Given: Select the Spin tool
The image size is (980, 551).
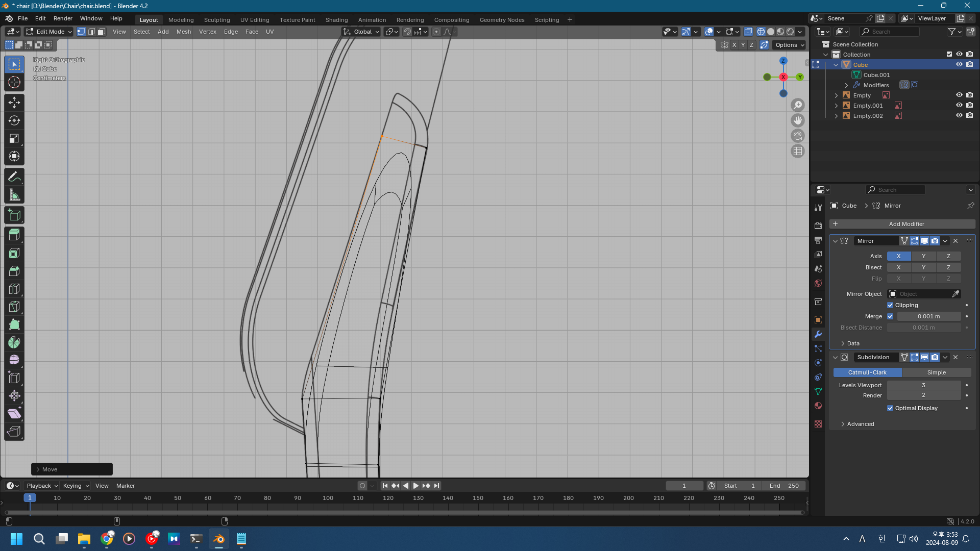Looking at the screenshot, I should [x=14, y=342].
